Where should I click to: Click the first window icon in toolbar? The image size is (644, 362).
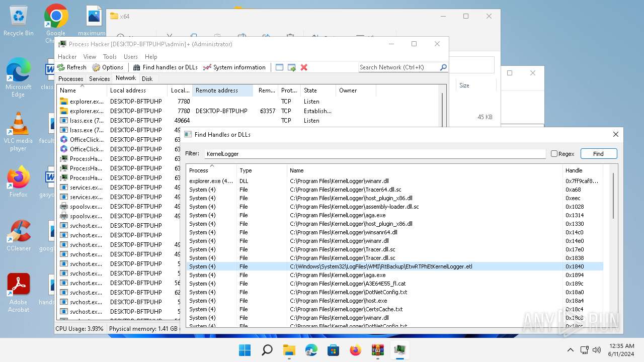[x=279, y=67]
